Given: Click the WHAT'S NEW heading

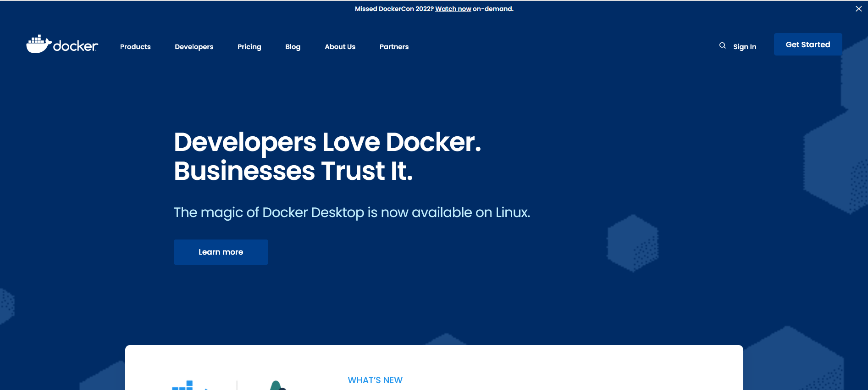Looking at the screenshot, I should click(x=375, y=380).
